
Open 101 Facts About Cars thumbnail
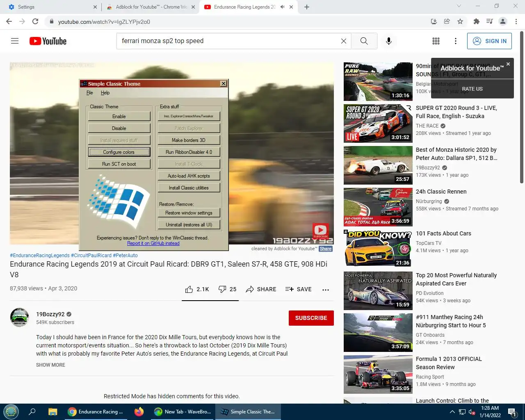click(378, 249)
